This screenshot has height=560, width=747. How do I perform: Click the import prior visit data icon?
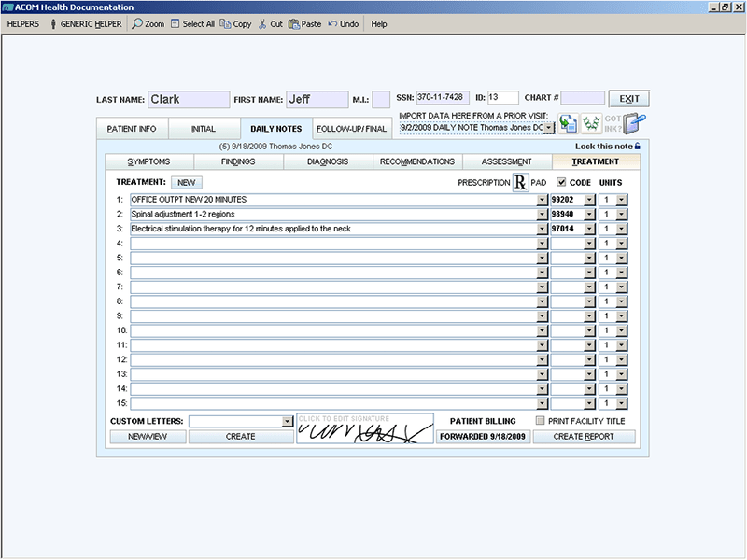pos(569,123)
